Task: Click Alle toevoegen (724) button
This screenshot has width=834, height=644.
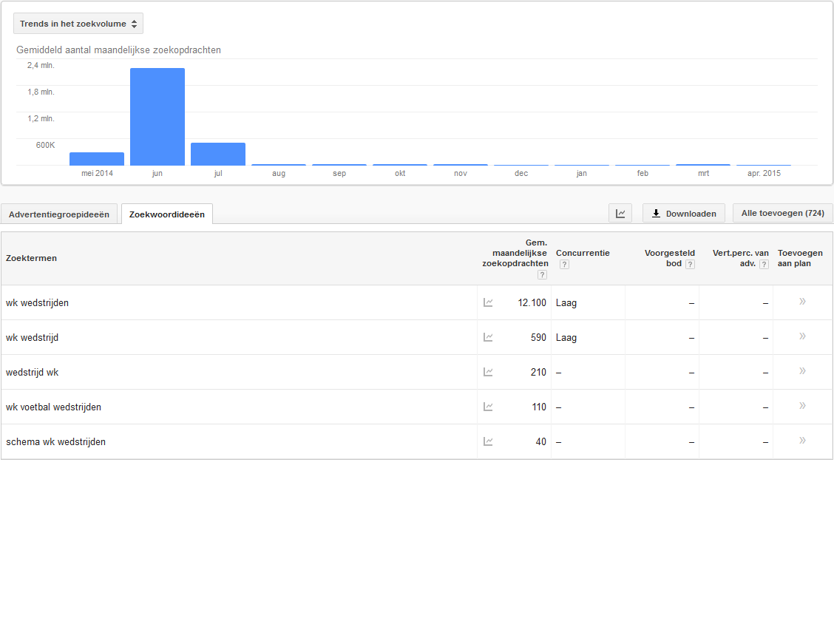Action: pos(782,213)
